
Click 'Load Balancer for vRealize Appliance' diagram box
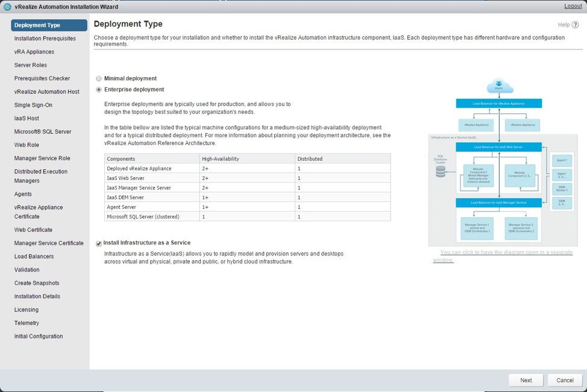tap(498, 103)
